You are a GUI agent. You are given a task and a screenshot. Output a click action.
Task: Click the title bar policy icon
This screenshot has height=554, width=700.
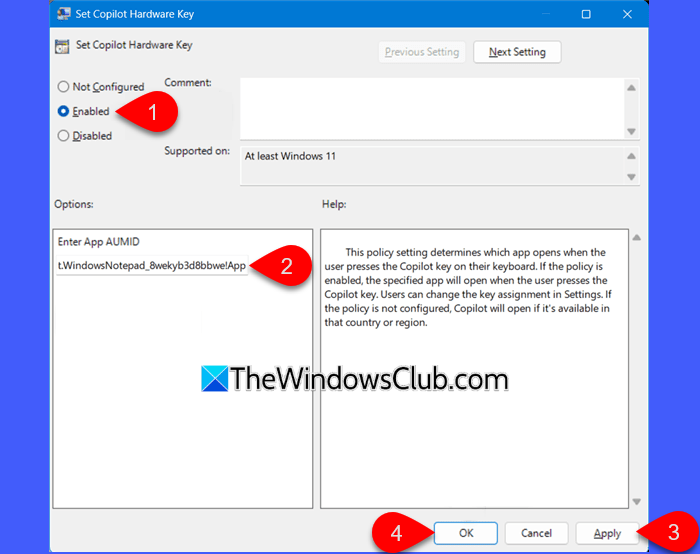tap(63, 14)
